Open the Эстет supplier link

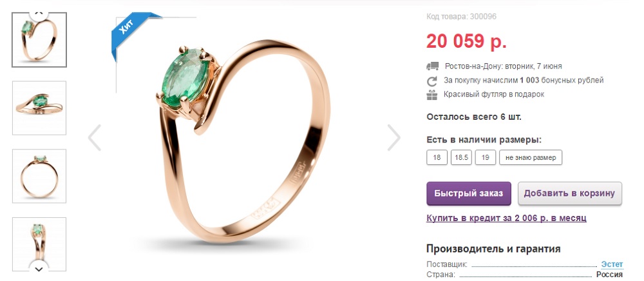pyautogui.click(x=612, y=264)
